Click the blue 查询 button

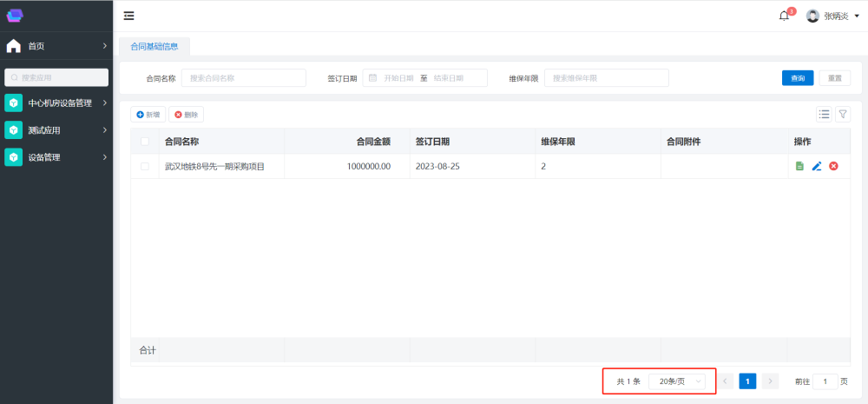click(797, 78)
